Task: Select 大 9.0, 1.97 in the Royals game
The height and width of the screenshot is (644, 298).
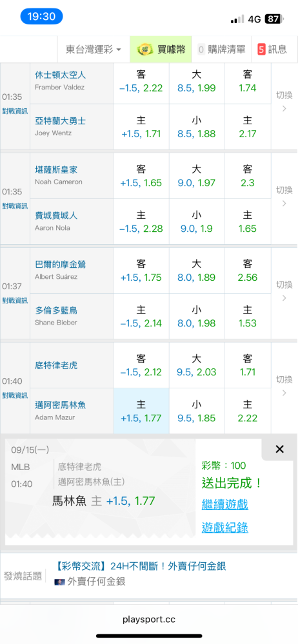Action: [196, 176]
